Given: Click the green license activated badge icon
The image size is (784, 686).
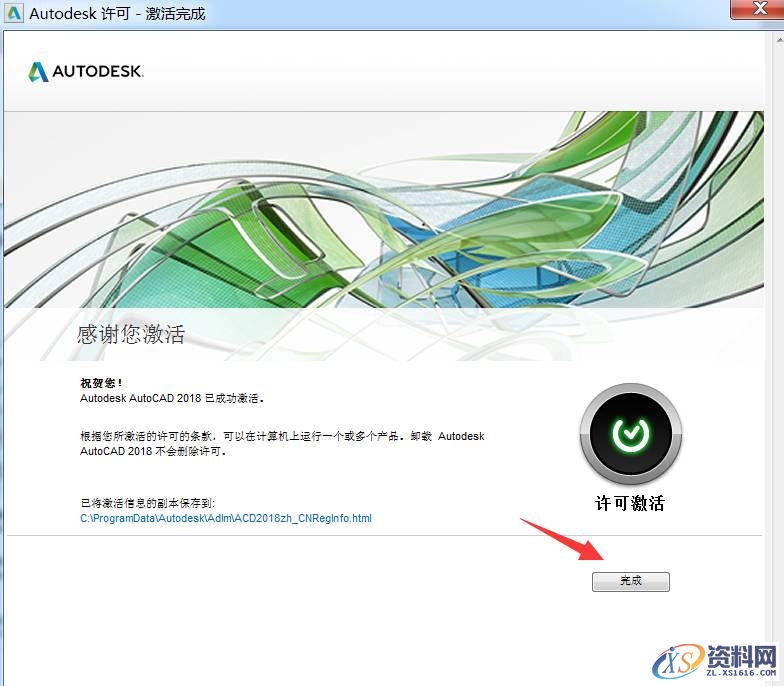Looking at the screenshot, I should 630,434.
